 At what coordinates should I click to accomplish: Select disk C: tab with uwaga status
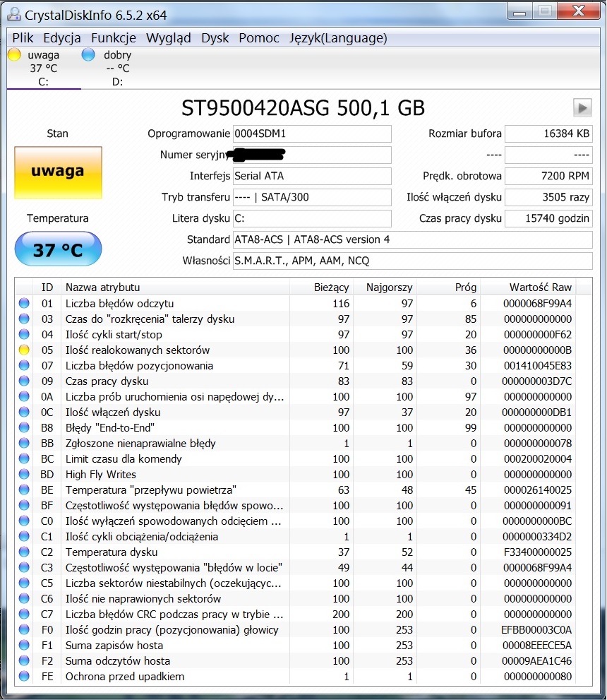click(x=44, y=69)
